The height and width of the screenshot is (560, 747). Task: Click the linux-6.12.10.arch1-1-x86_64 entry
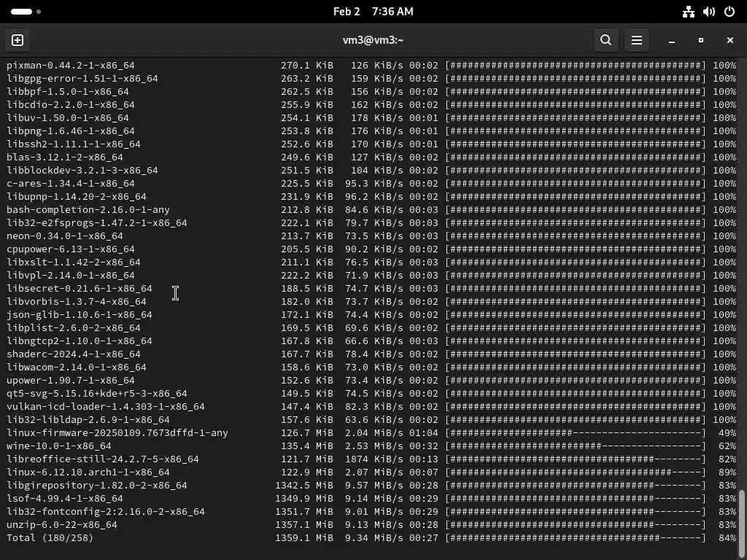88,472
